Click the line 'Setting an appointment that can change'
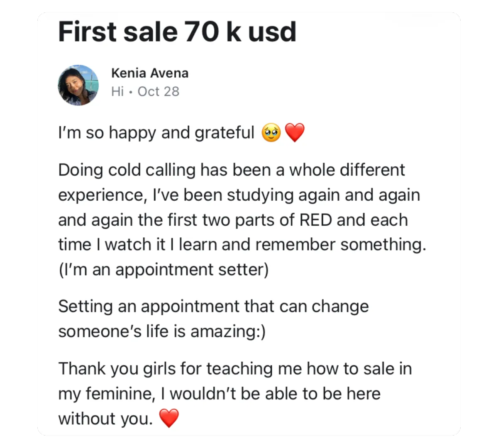The width and height of the screenshot is (498, 448). pyautogui.click(x=213, y=307)
